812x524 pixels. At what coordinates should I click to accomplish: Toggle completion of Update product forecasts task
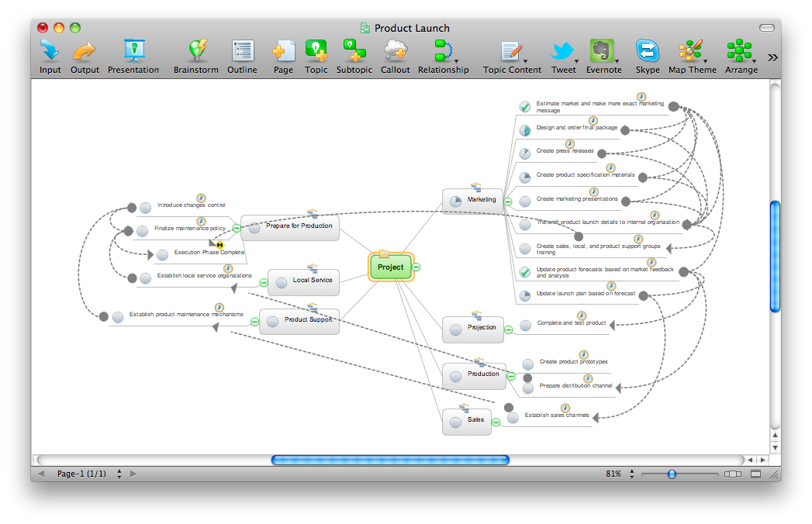coord(524,272)
